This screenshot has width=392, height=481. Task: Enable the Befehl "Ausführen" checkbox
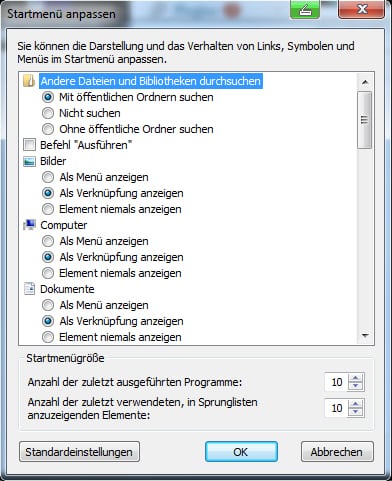(x=29, y=145)
